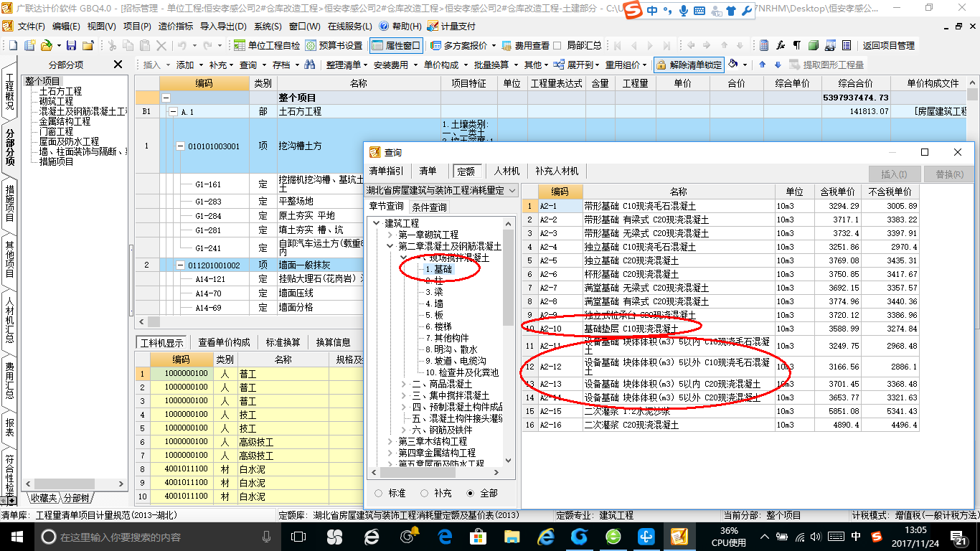
Task: Select tree item 1.基础
Action: point(438,269)
